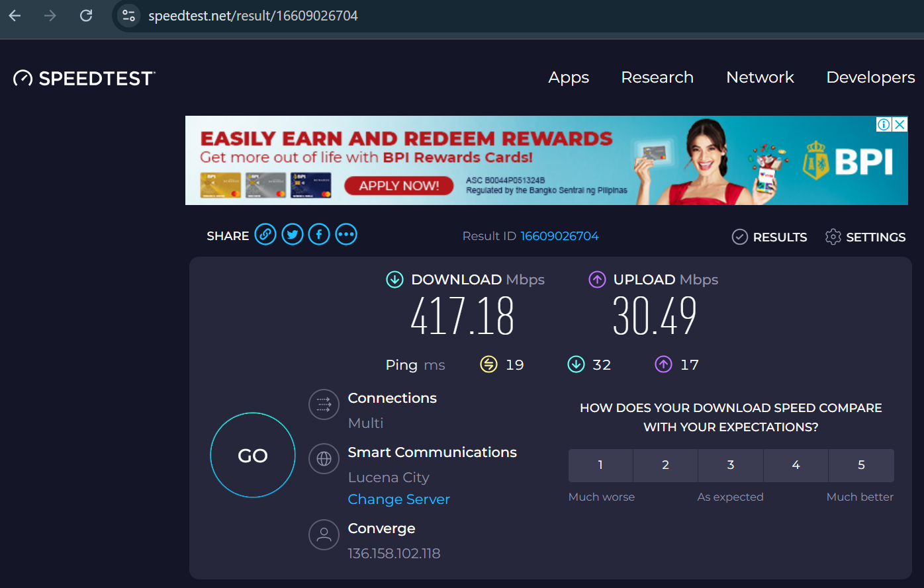
Task: Open the Network menu
Action: [760, 77]
